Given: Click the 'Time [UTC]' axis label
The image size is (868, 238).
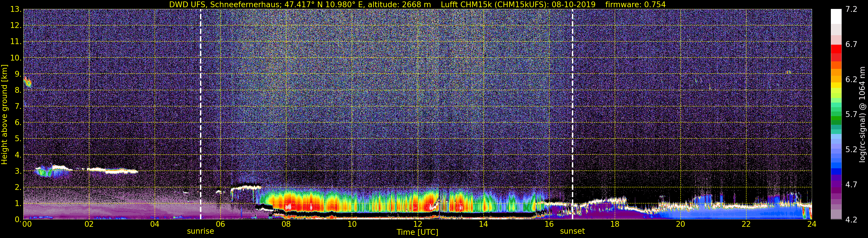Looking at the screenshot, I should 417,232.
